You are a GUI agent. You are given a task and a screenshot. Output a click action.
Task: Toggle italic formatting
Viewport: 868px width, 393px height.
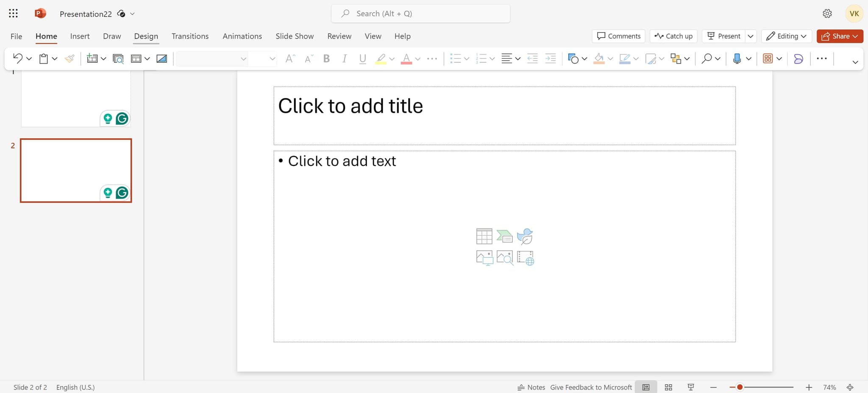point(344,59)
